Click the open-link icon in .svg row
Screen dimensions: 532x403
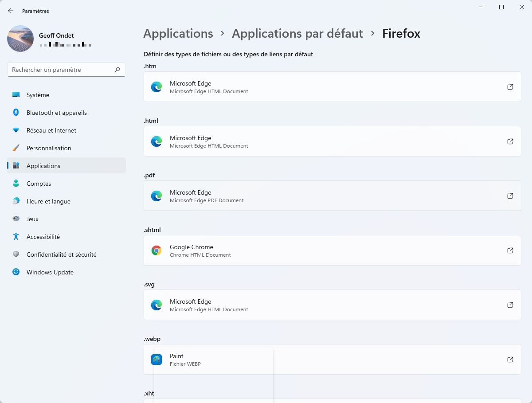pos(510,305)
